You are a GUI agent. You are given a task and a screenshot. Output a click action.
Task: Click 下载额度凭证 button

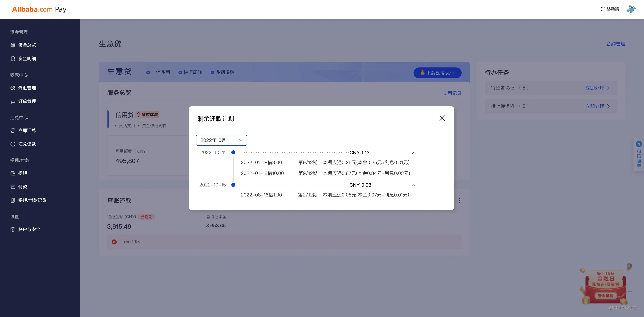(437, 73)
